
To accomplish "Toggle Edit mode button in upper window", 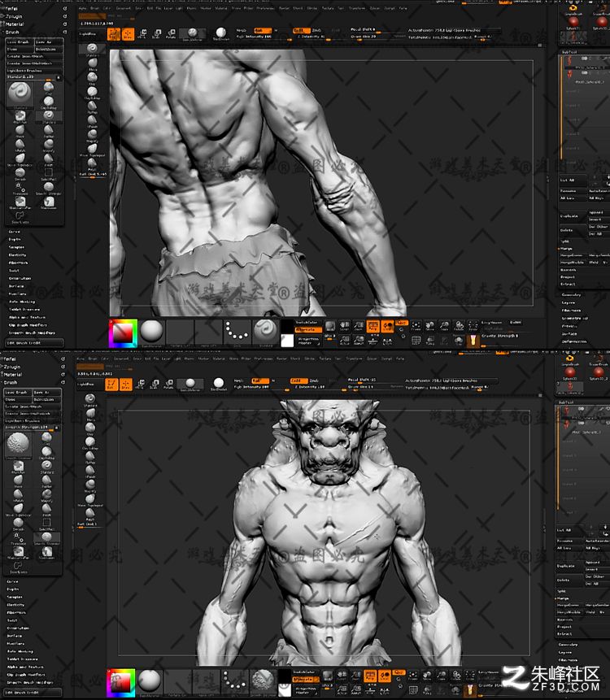I will 113,34.
